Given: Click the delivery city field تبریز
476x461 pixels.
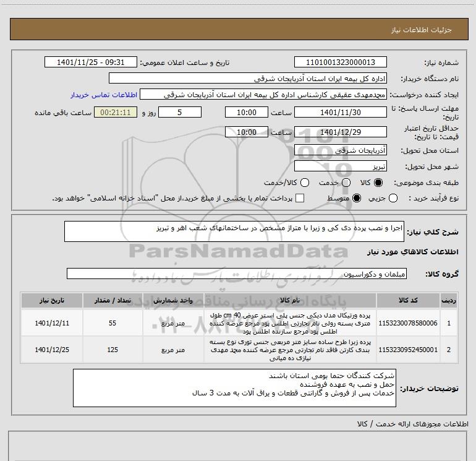Looking at the screenshot, I should coord(340,166).
